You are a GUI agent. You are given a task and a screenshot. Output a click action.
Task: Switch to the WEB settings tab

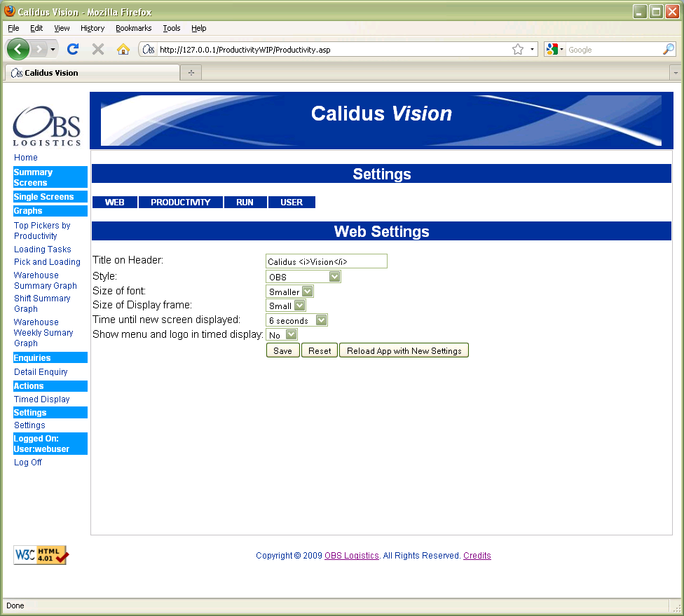coord(115,203)
